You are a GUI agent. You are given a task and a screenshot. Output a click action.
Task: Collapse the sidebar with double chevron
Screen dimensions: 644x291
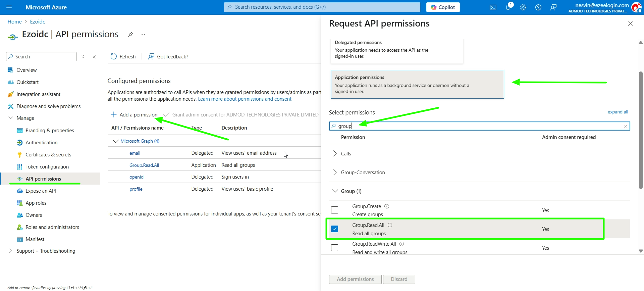click(x=94, y=57)
